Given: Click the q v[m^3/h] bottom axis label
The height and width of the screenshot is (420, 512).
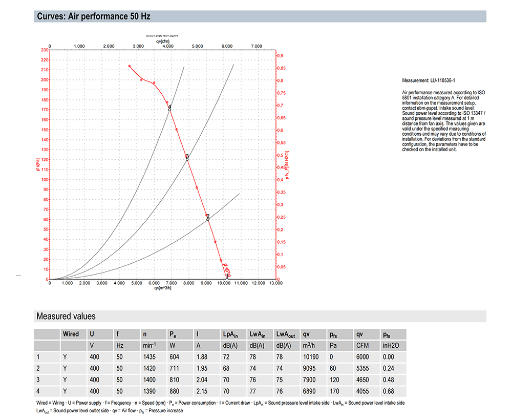Looking at the screenshot, I should 163,288.
